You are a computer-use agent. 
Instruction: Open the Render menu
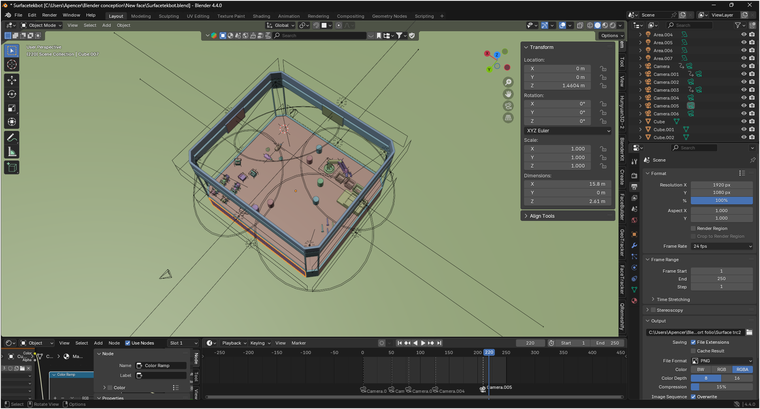(49, 15)
